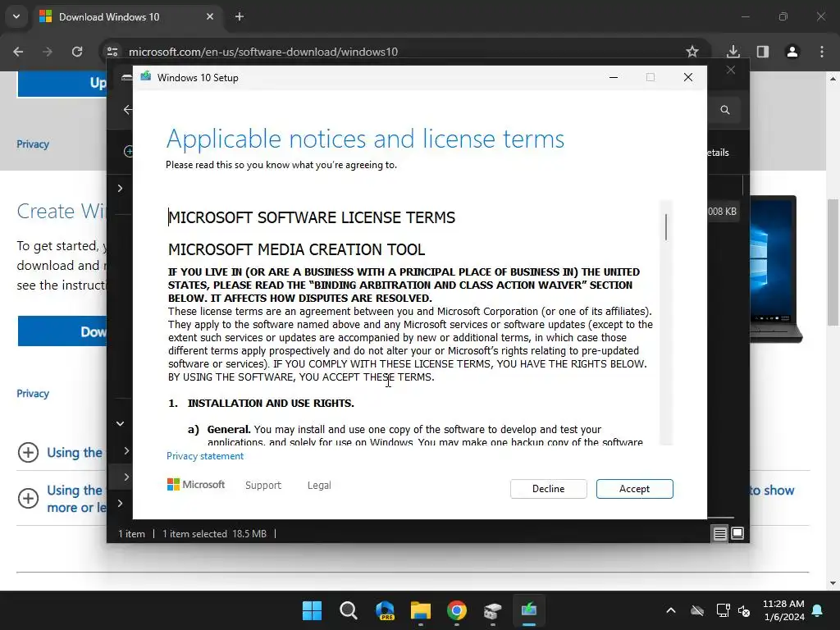Open a new Chrome tab
The image size is (840, 630).
pyautogui.click(x=240, y=16)
